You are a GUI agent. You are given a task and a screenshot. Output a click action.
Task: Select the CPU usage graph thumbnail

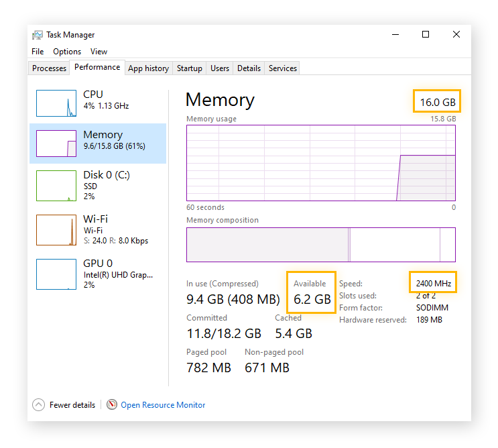(56, 103)
